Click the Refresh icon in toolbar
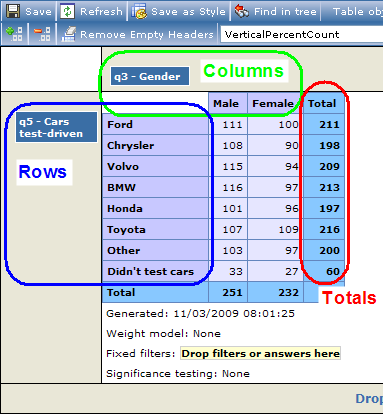 [67, 12]
